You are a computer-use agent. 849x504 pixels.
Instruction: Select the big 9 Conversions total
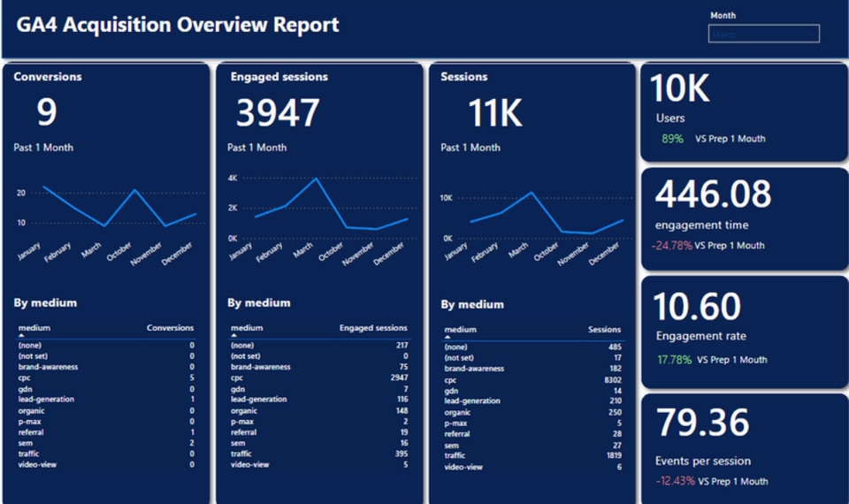point(47,112)
